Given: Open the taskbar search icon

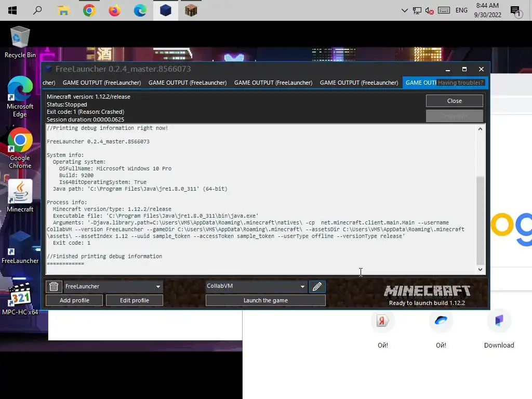Looking at the screenshot, I should click(x=37, y=10).
